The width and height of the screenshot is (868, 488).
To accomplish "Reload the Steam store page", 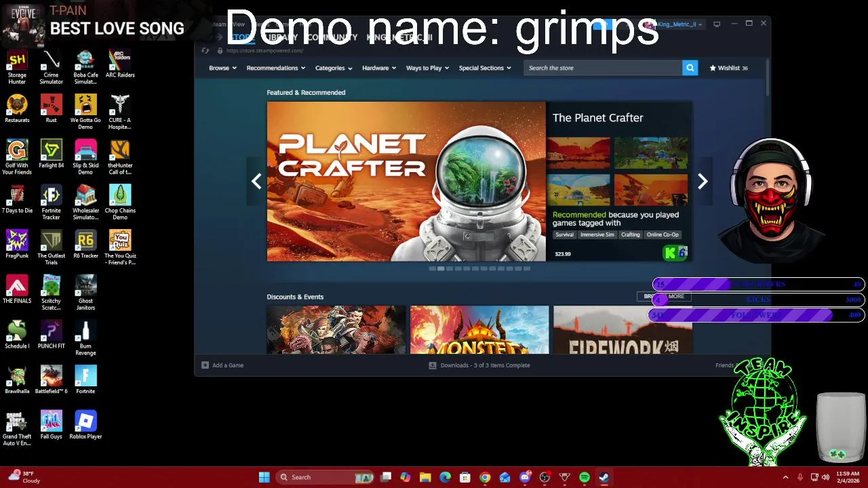I will (205, 51).
